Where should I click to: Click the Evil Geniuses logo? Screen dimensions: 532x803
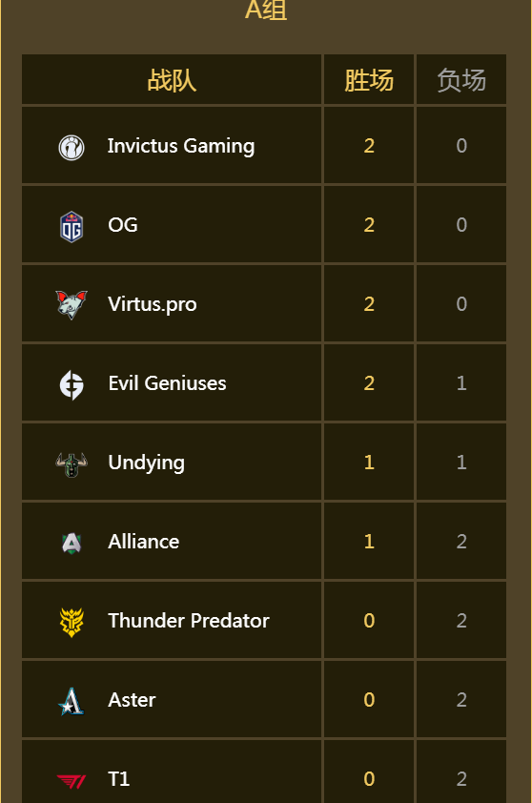click(72, 384)
